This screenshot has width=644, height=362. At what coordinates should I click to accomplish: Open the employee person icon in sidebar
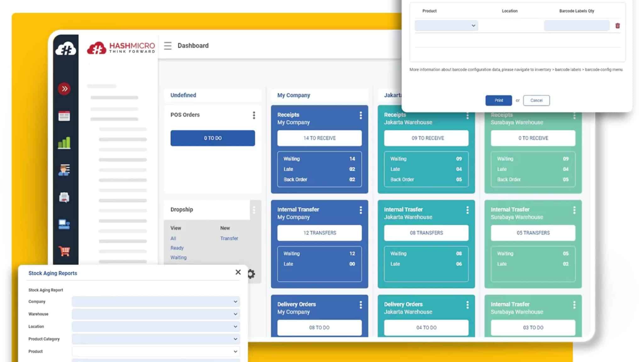click(x=64, y=170)
